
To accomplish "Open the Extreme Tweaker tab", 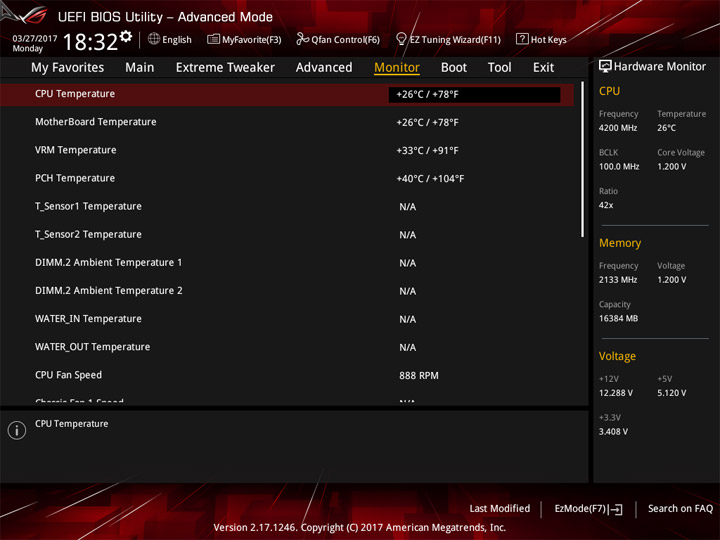I will [x=225, y=68].
